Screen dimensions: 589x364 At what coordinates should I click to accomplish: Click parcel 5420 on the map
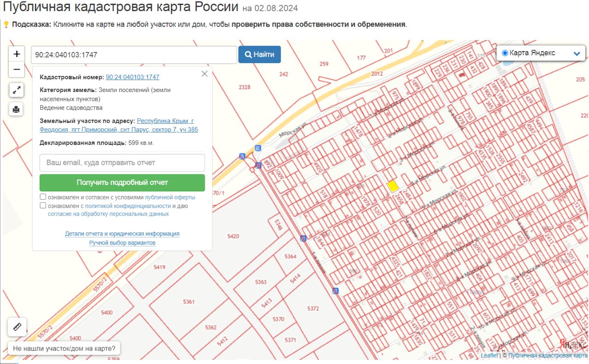point(233,236)
